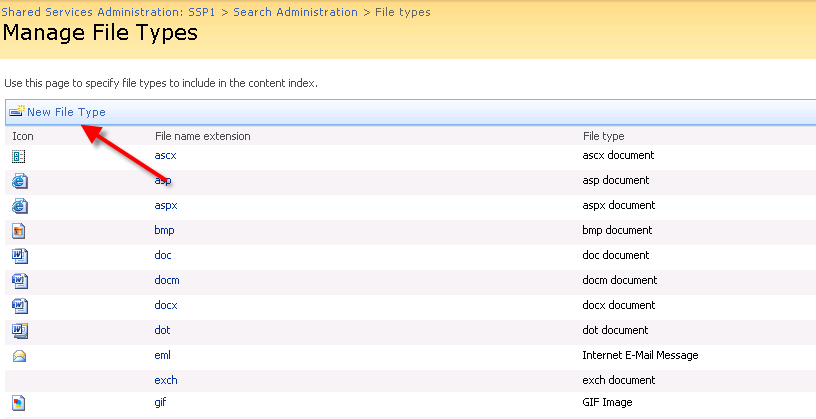Open New File Type from the toolbar
This screenshot has height=419, width=816.
pos(66,112)
